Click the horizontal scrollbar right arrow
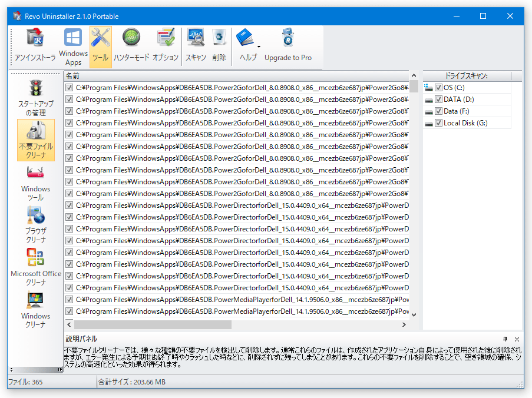This screenshot has width=532, height=398. point(404,325)
